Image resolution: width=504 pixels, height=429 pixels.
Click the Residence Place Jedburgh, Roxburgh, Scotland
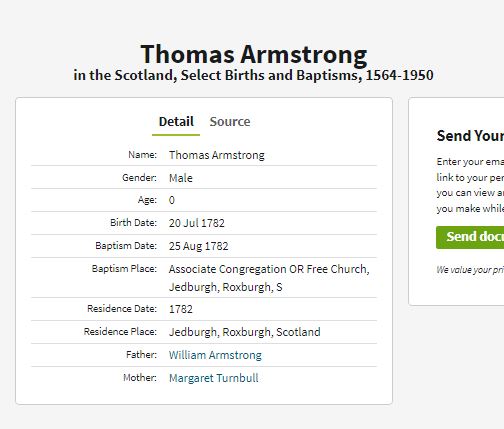coord(245,332)
